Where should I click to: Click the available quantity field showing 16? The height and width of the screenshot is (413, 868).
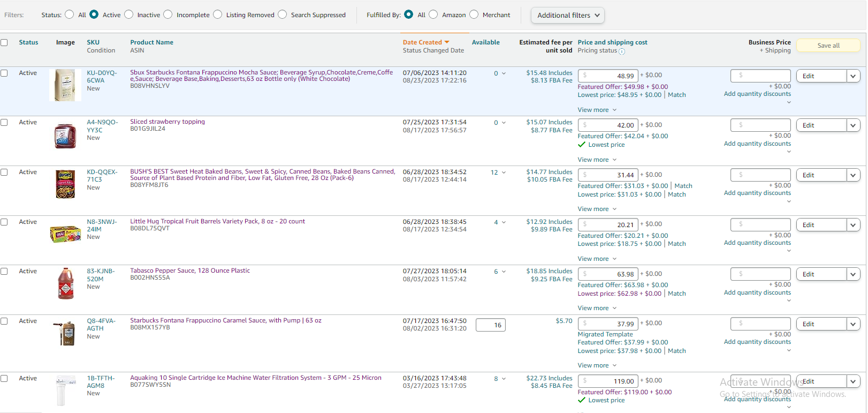coord(491,325)
